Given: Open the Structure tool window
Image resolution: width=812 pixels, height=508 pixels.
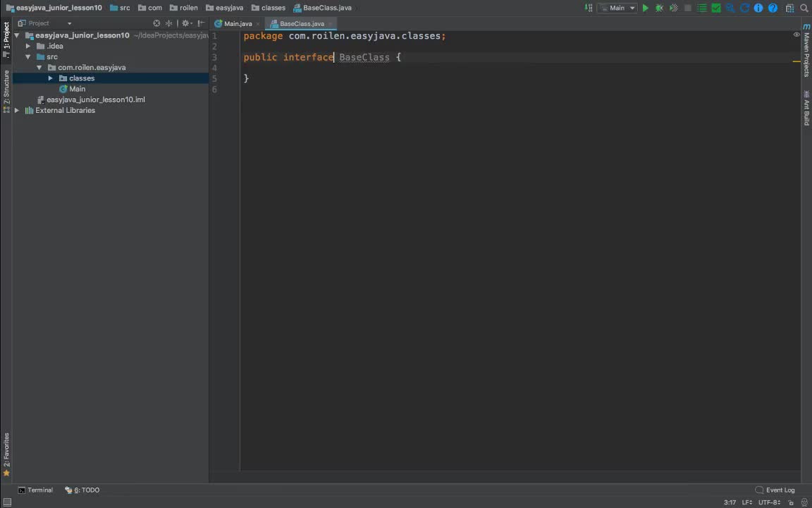Looking at the screenshot, I should coord(6,91).
